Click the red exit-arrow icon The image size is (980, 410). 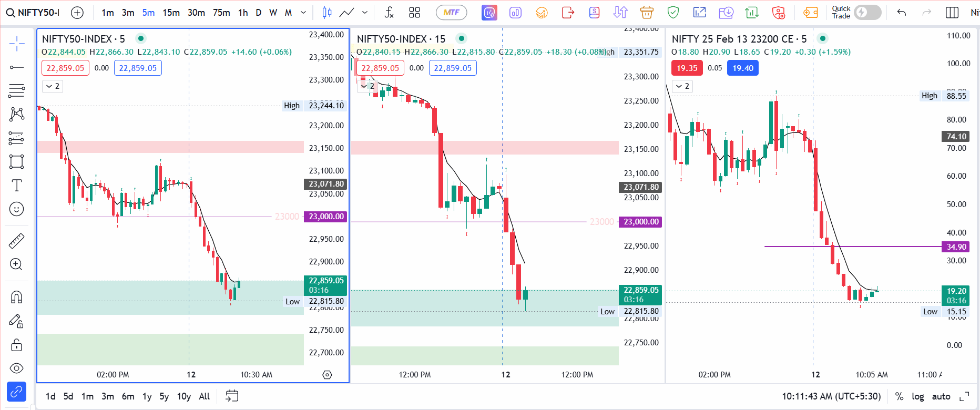[568, 12]
